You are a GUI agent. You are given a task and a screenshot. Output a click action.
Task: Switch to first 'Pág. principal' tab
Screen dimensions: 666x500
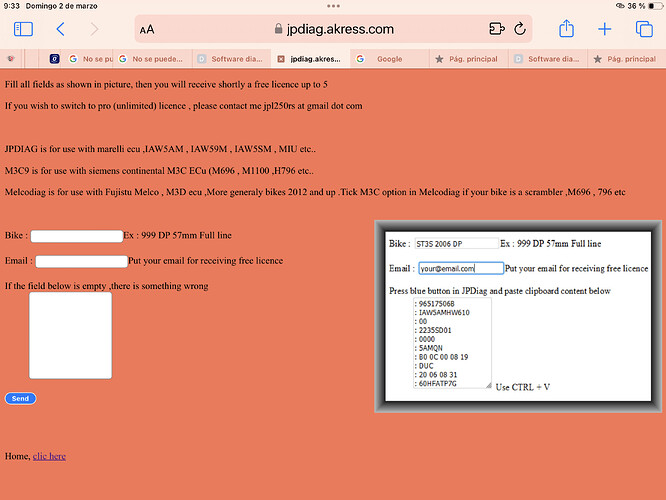tap(468, 59)
